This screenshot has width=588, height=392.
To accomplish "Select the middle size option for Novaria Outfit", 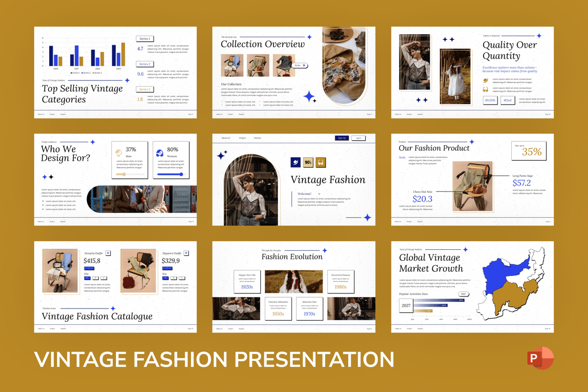I will tap(95, 278).
